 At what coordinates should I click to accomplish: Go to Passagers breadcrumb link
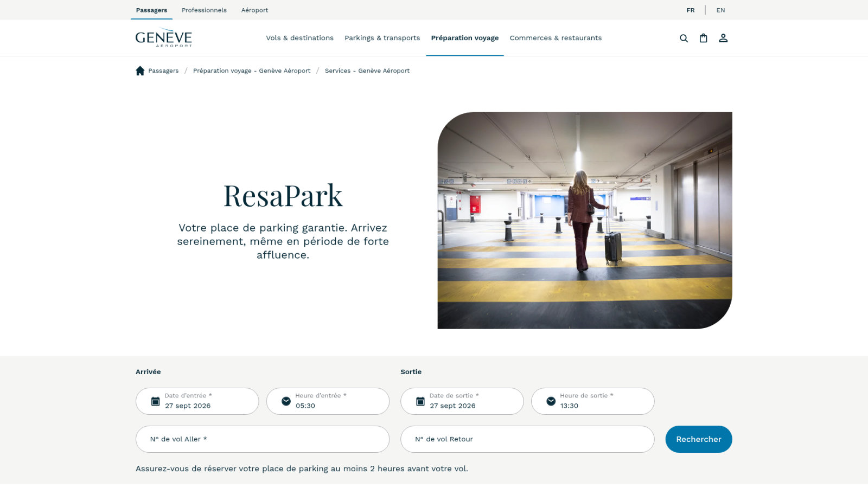click(x=163, y=70)
